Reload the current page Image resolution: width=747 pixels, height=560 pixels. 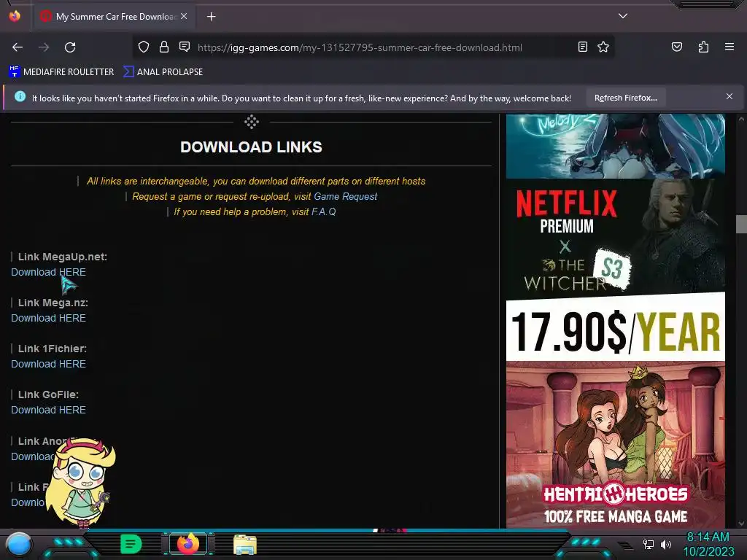(x=70, y=47)
